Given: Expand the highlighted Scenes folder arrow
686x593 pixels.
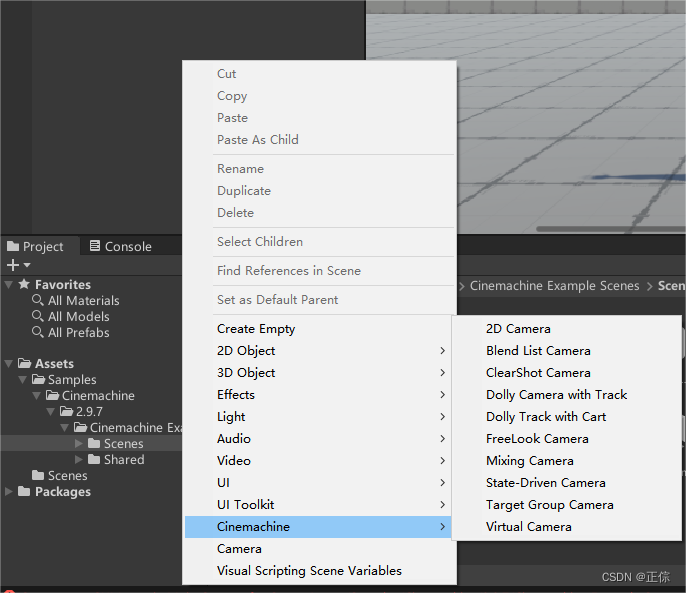Looking at the screenshot, I should (79, 444).
